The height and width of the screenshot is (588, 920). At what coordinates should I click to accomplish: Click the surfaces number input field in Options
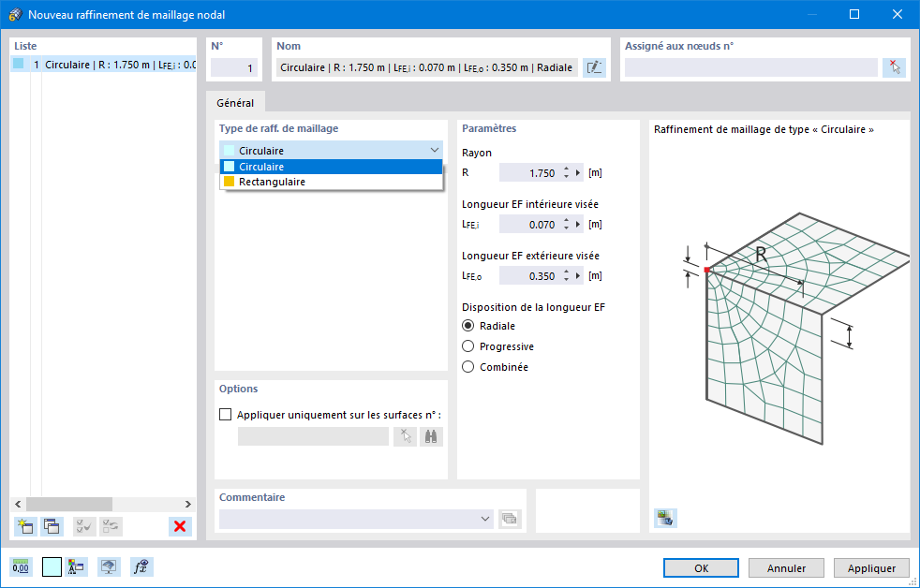(313, 436)
